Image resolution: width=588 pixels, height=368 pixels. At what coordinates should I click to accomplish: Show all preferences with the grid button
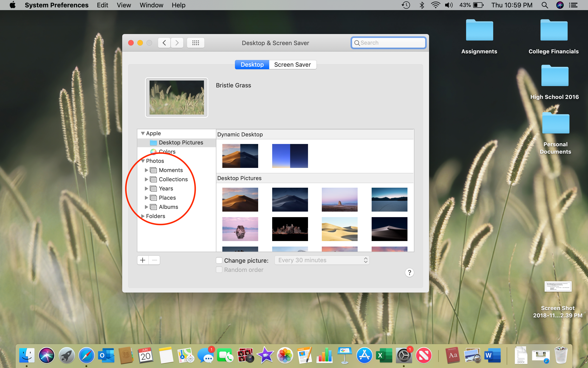pos(196,43)
